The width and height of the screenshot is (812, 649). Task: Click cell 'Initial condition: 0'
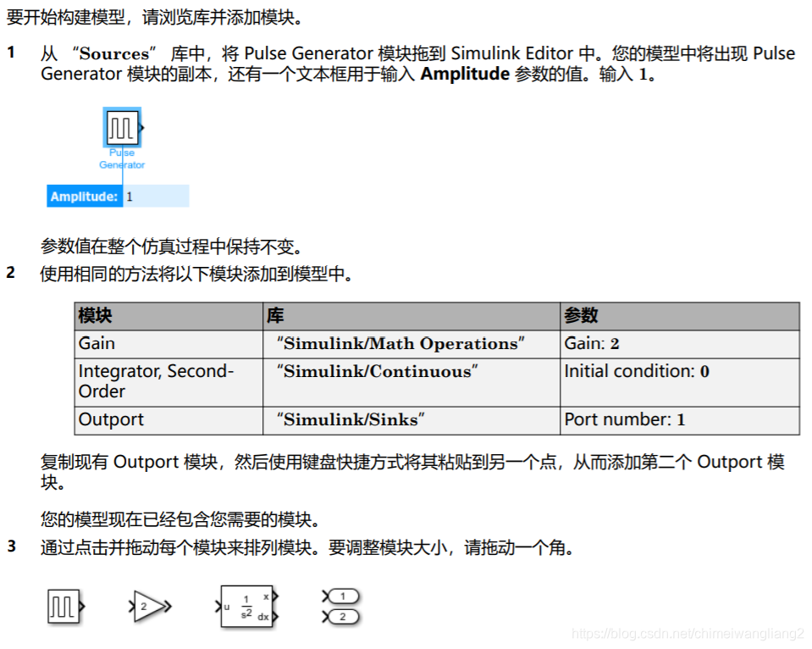pos(679,382)
